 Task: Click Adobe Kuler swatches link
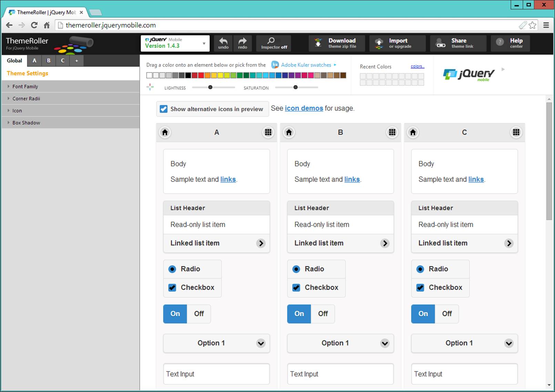pyautogui.click(x=306, y=65)
